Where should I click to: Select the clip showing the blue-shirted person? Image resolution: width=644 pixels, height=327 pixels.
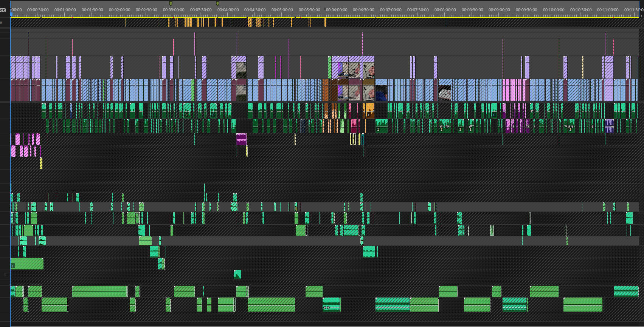pos(381,93)
